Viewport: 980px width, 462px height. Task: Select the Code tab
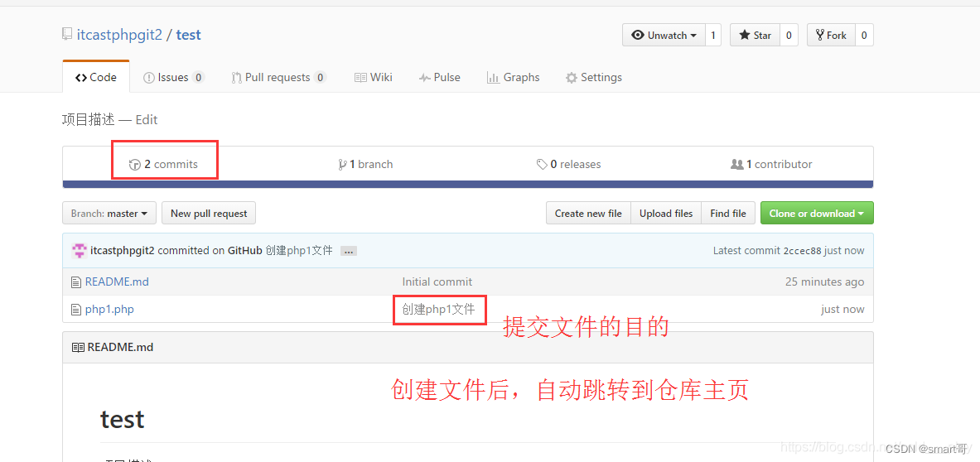[96, 78]
